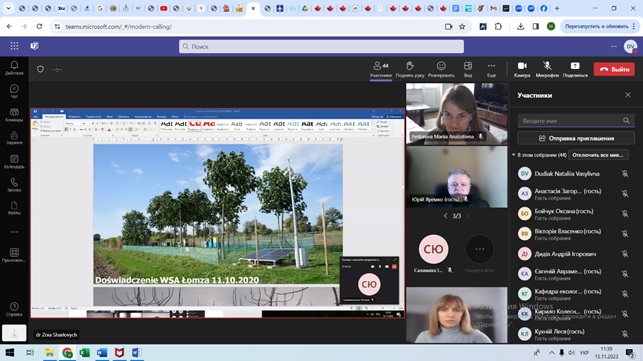Click the СЮ participant avatar tile
The height and width of the screenshot is (361, 643).
click(433, 249)
